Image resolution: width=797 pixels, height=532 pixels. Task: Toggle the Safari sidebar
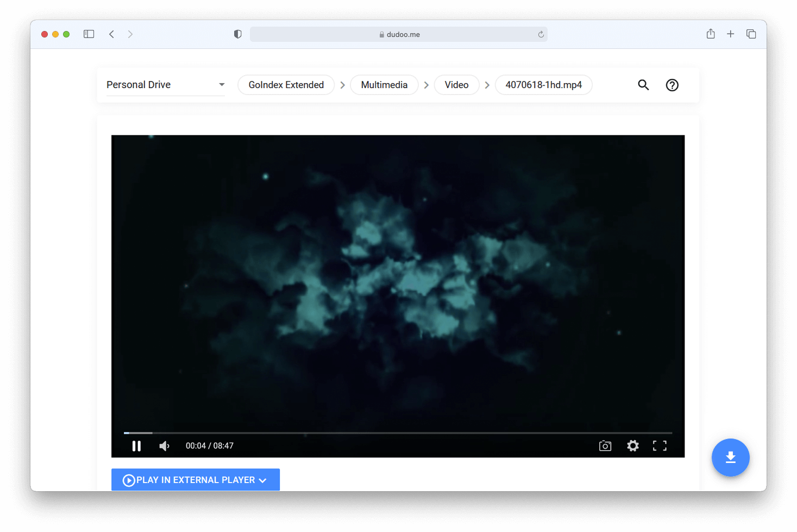click(x=89, y=34)
